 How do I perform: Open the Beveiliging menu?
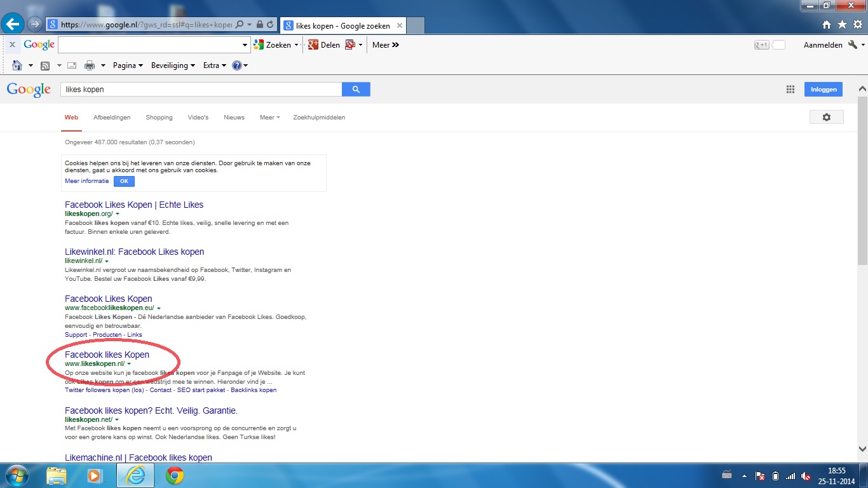pyautogui.click(x=173, y=65)
